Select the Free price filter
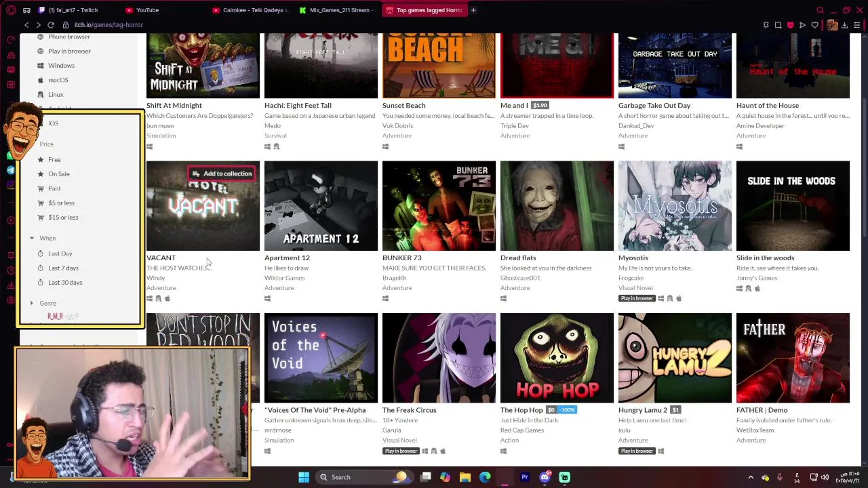 click(x=54, y=160)
